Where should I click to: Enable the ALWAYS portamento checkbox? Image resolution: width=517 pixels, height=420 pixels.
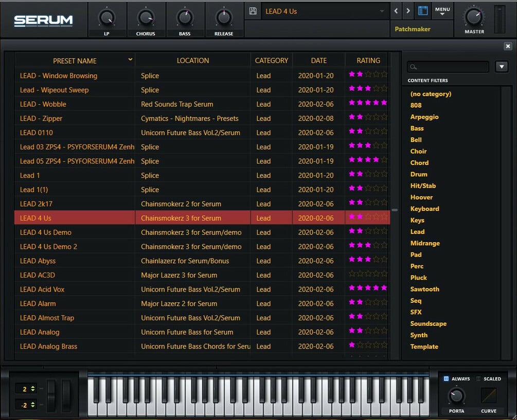[x=446, y=378]
